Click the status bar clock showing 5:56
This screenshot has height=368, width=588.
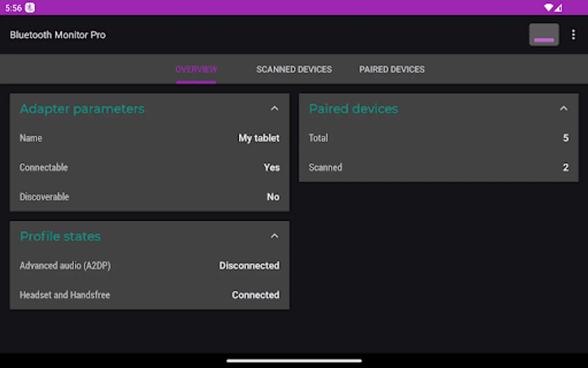13,7
